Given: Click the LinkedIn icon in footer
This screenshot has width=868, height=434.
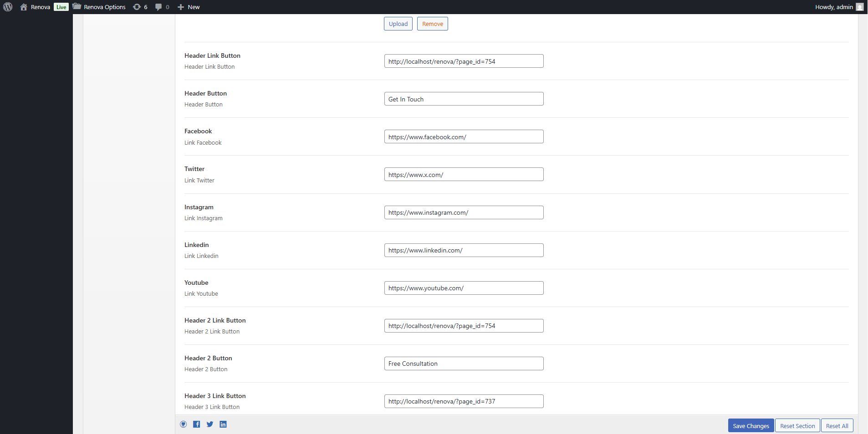Looking at the screenshot, I should 223,424.
